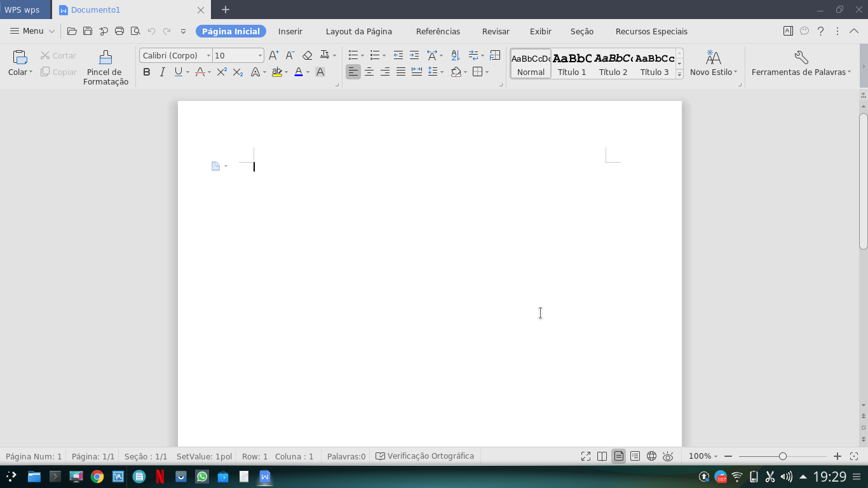868x488 pixels.
Task: Center align the paragraph
Action: tap(369, 72)
